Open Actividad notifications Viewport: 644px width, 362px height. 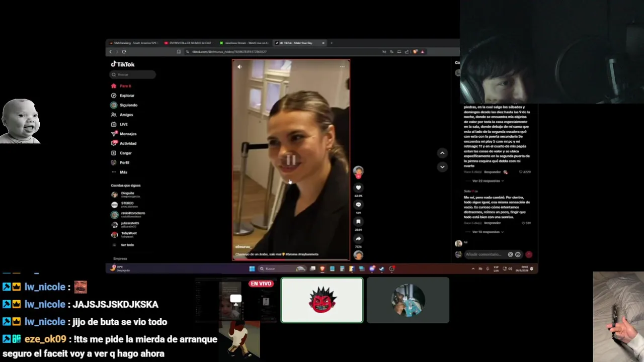(124, 143)
